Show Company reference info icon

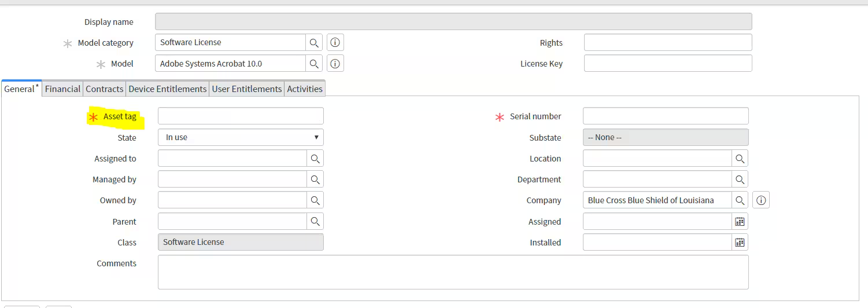click(x=761, y=200)
